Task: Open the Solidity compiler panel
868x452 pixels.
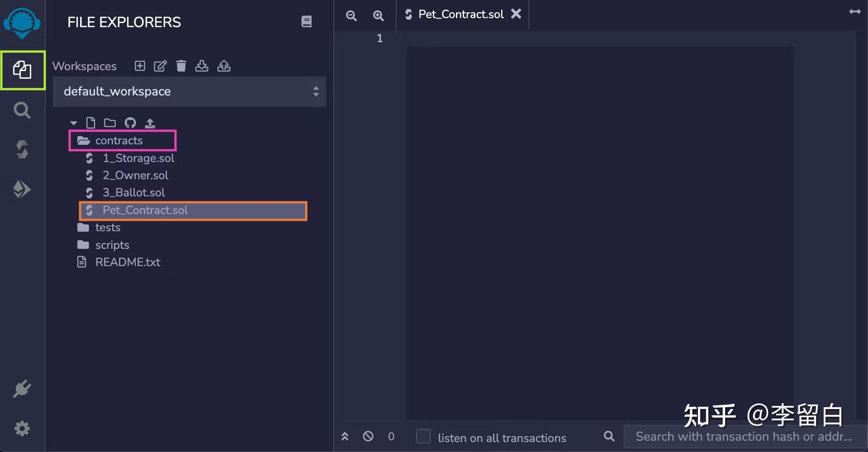Action: [22, 149]
